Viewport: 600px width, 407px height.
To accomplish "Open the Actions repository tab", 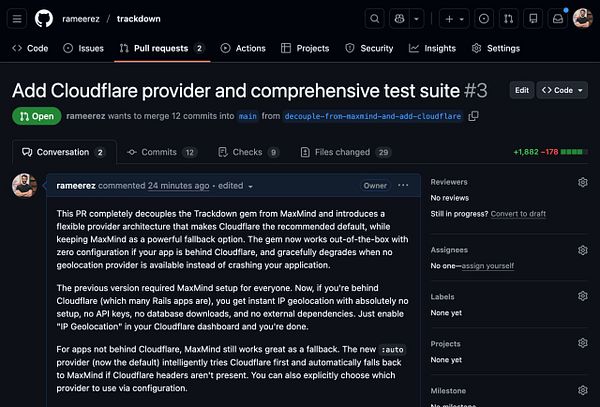I will [x=243, y=48].
